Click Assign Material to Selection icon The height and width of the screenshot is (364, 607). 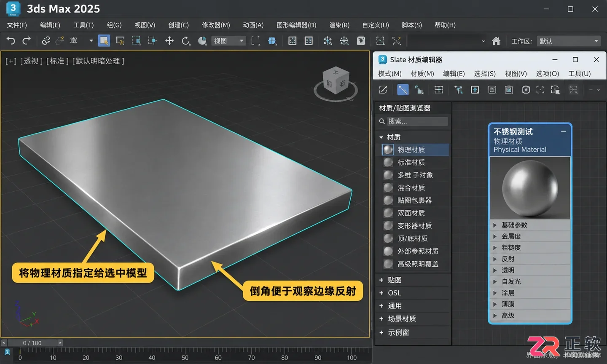pyautogui.click(x=419, y=90)
